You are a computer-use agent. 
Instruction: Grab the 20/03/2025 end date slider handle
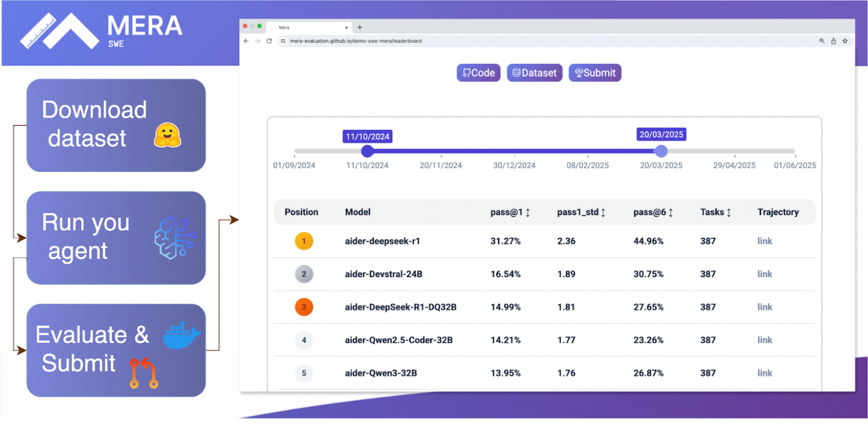coord(661,151)
